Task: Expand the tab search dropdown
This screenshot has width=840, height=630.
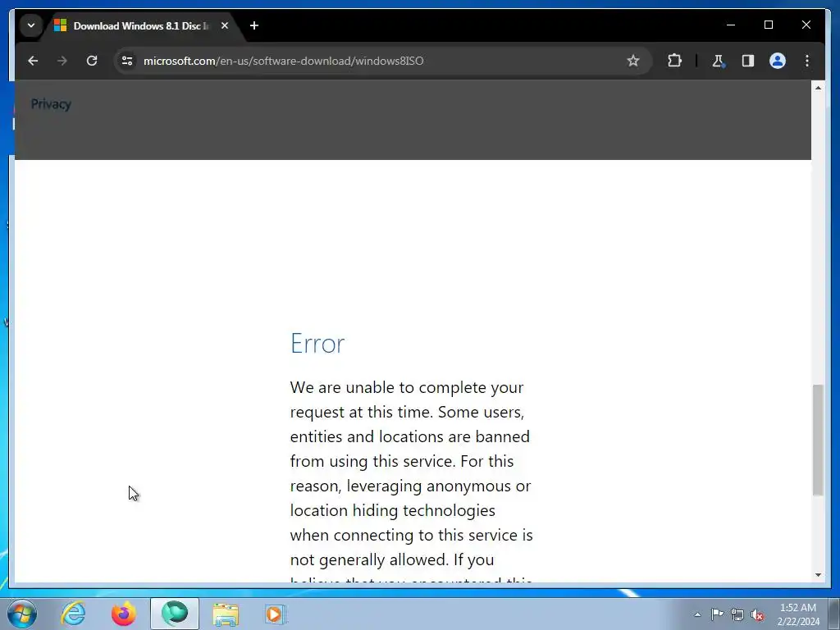Action: click(x=31, y=25)
